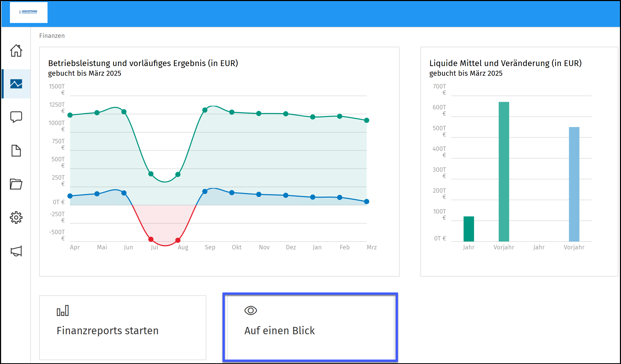Open the document page icon in sidebar
This screenshot has width=621, height=364.
click(x=16, y=151)
